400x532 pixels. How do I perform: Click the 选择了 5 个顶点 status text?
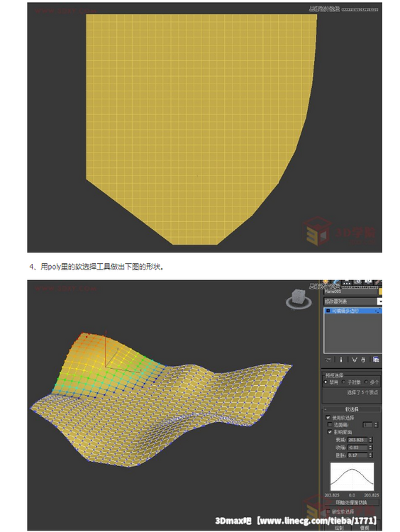[x=362, y=392]
